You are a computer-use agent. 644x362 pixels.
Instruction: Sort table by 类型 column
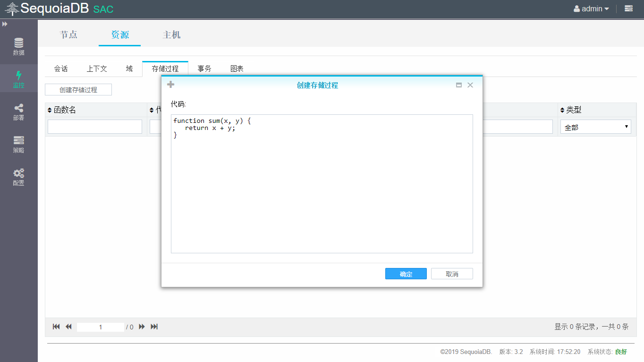563,110
